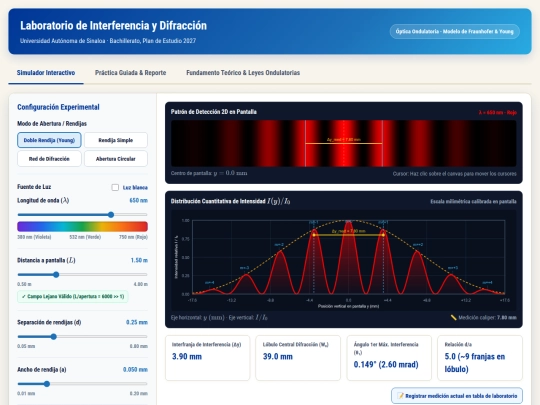Select Abertura Circular mode
The image size is (540, 405).
(x=116, y=159)
